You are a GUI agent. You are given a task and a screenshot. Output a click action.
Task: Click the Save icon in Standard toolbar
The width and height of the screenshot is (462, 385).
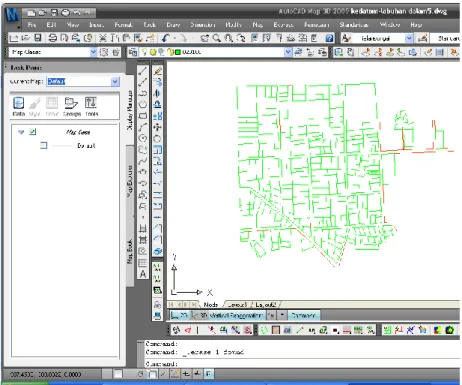coord(38,38)
